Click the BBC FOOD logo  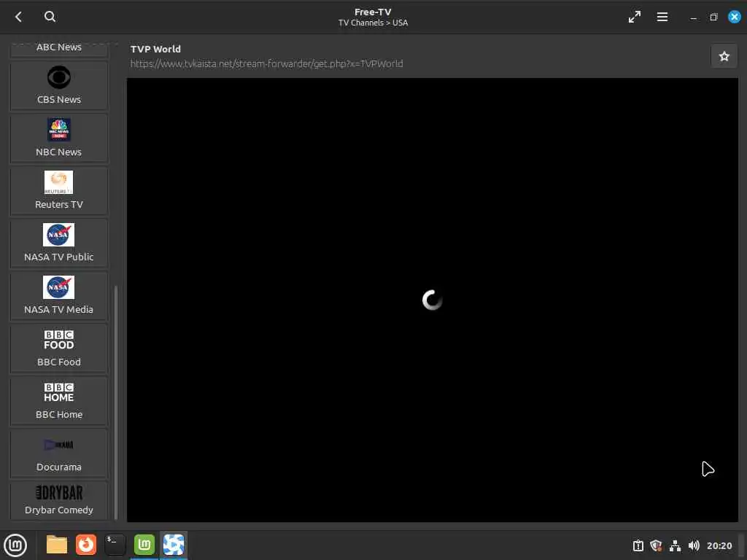point(58,340)
